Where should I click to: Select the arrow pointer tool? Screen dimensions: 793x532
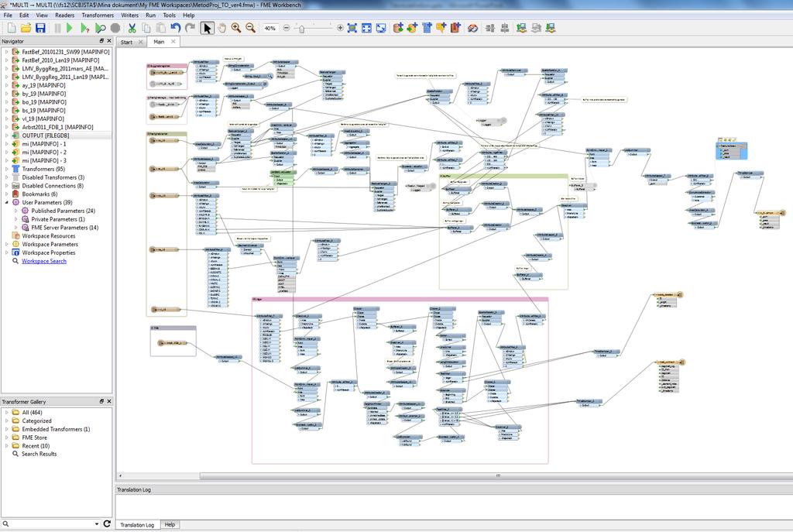click(x=207, y=28)
